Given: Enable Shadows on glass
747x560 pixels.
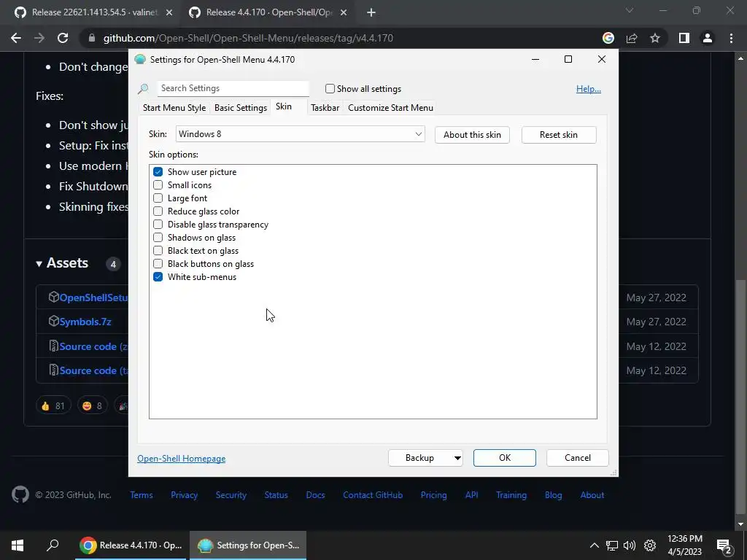Looking at the screenshot, I should (158, 237).
